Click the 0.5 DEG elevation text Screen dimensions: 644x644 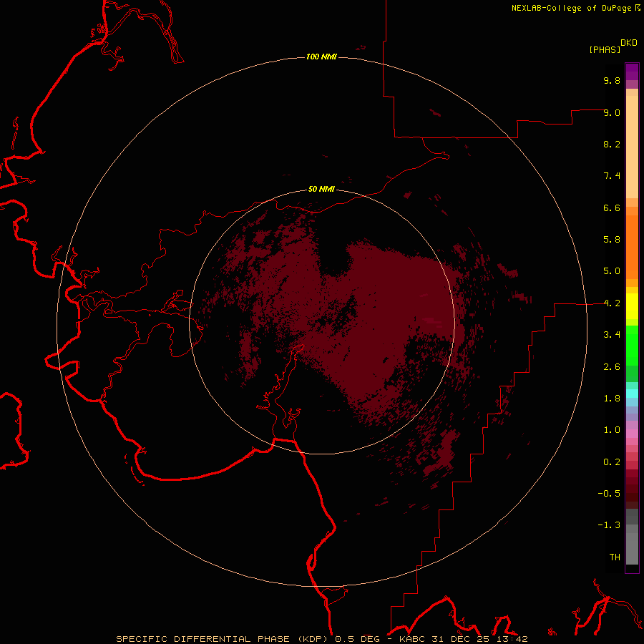coord(357,639)
